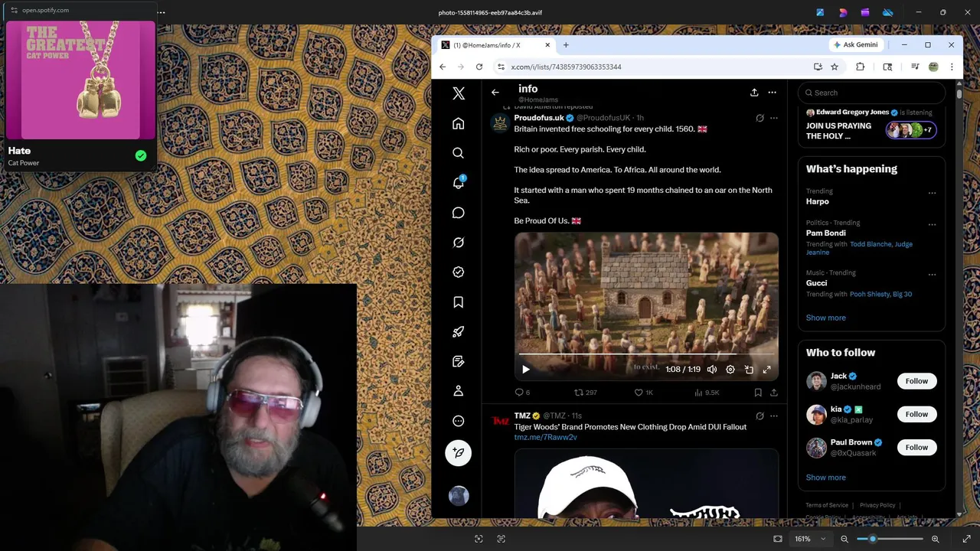Toggle Spotify liked checkmark for Hate
The height and width of the screenshot is (551, 980).
tap(141, 156)
